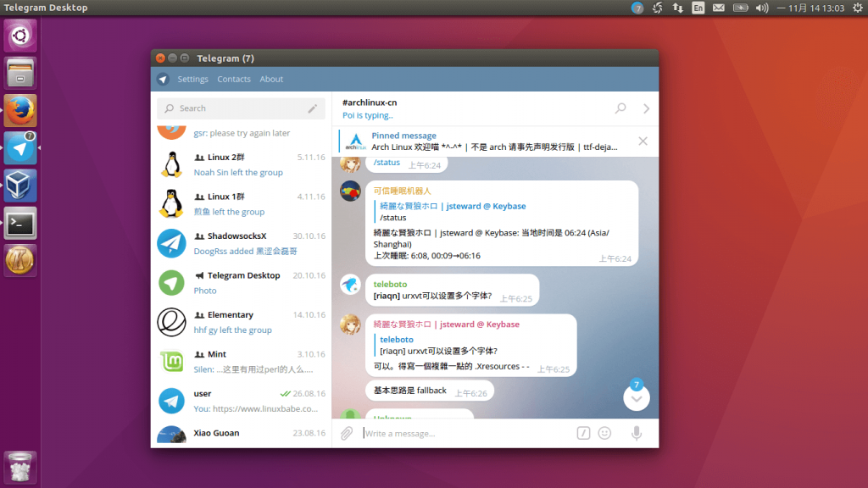This screenshot has height=488, width=868.
Task: Record a voice message with the microphone icon
Action: point(637,433)
